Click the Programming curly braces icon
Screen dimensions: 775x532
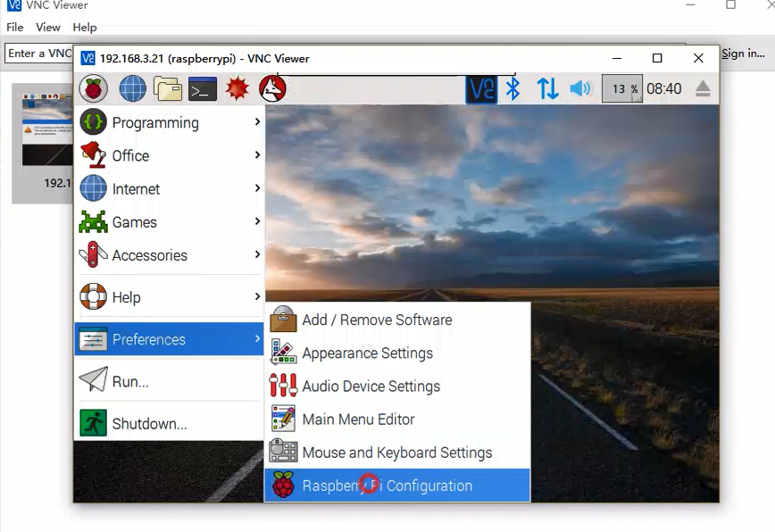pos(94,122)
